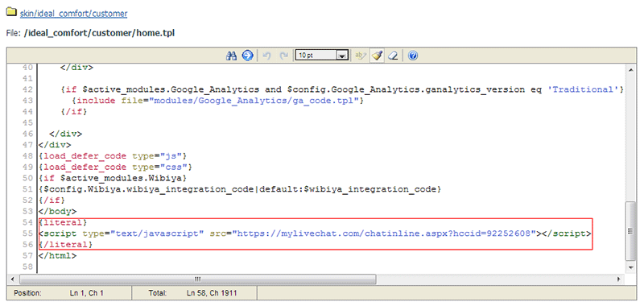Click line number 40 in the gutter

(27, 67)
